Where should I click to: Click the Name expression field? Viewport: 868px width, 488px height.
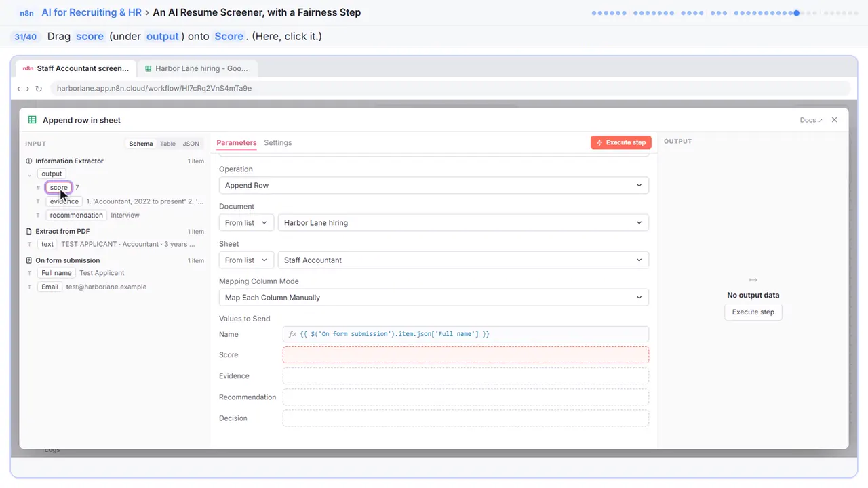coord(466,334)
